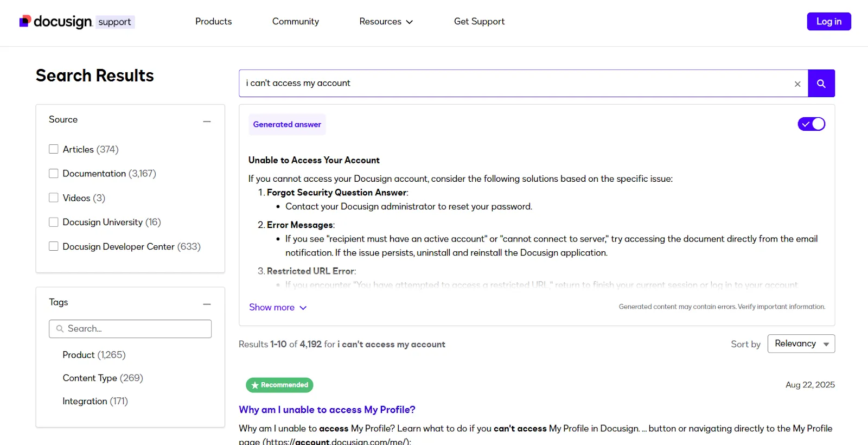Click the 'Error Messages' list item

(x=301, y=225)
